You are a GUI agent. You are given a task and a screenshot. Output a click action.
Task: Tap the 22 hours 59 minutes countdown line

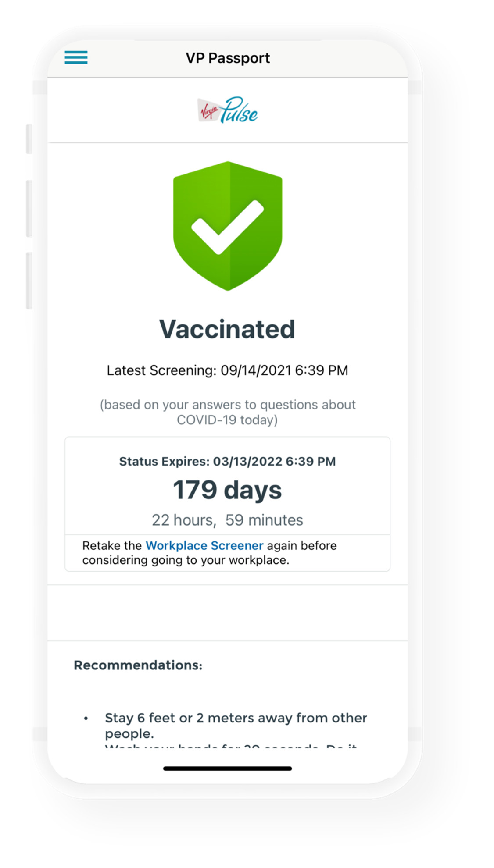(227, 520)
